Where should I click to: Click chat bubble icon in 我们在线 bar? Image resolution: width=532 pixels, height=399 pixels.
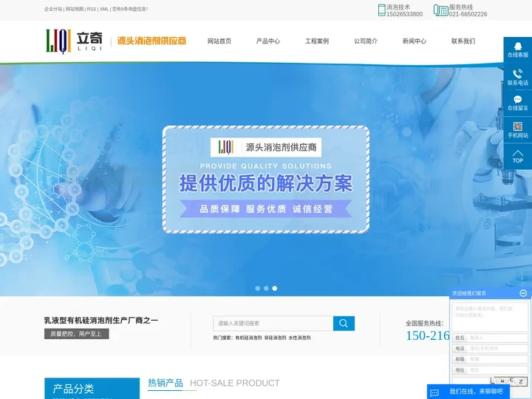click(434, 393)
